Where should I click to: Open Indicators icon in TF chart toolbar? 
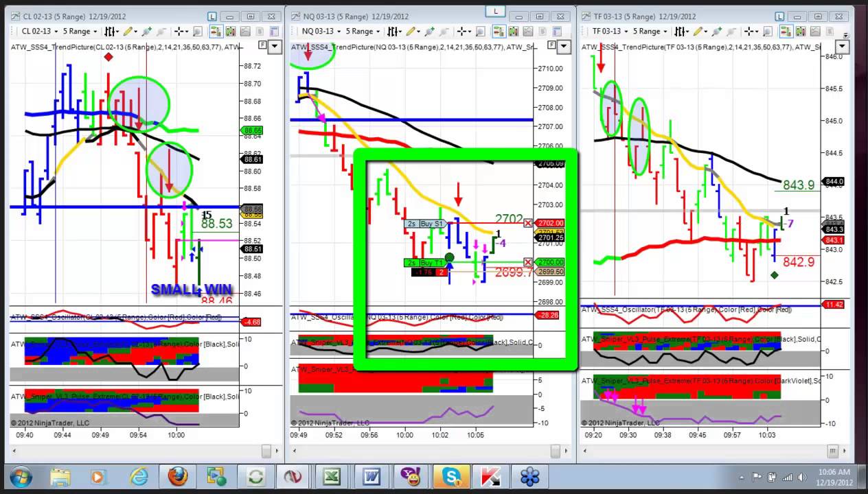point(815,31)
